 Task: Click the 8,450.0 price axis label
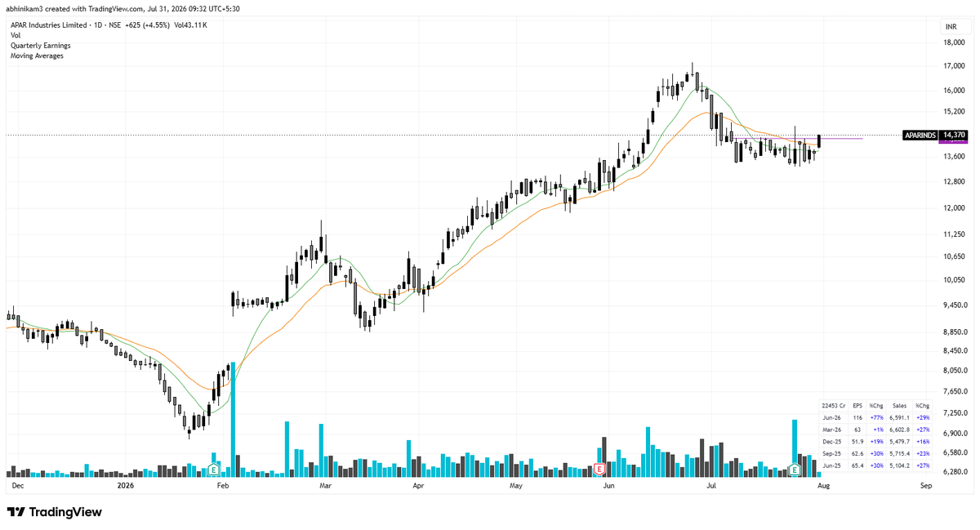tap(955, 351)
